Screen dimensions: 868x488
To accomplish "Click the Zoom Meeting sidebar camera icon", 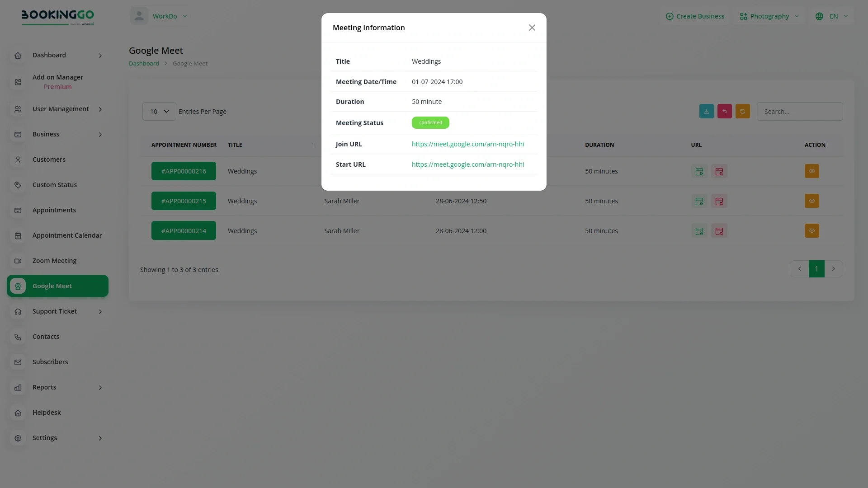I will point(18,261).
